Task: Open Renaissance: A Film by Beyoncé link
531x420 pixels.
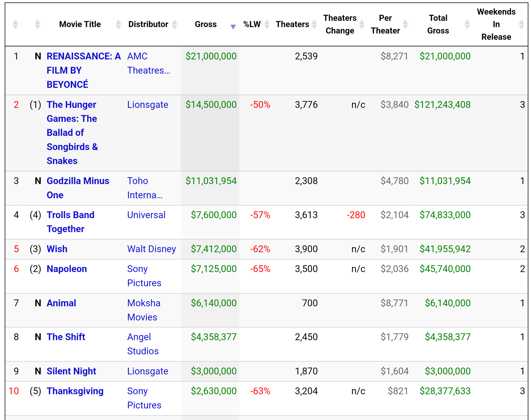Action: click(84, 70)
